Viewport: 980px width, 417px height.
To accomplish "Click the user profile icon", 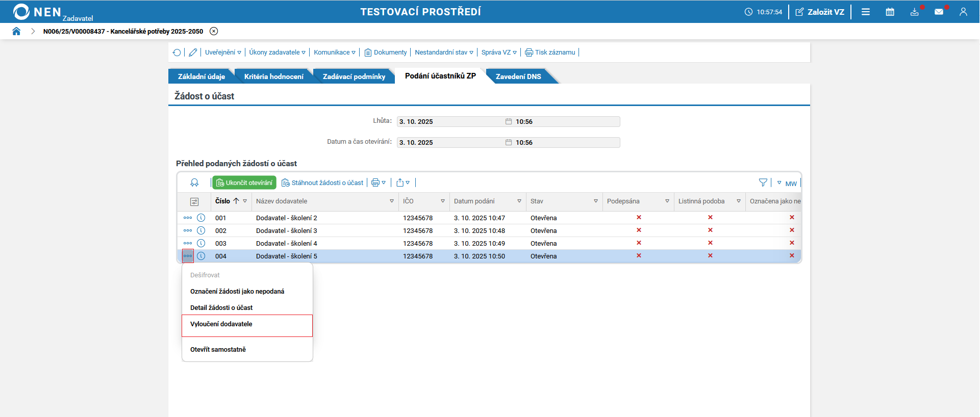I will (x=963, y=12).
